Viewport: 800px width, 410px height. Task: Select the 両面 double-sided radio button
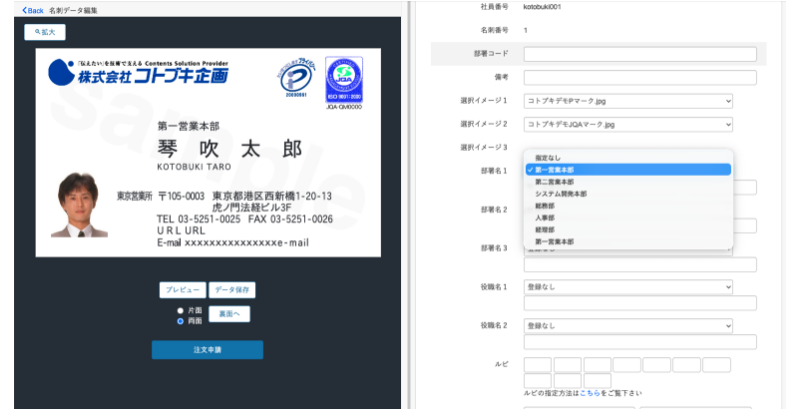(x=180, y=321)
